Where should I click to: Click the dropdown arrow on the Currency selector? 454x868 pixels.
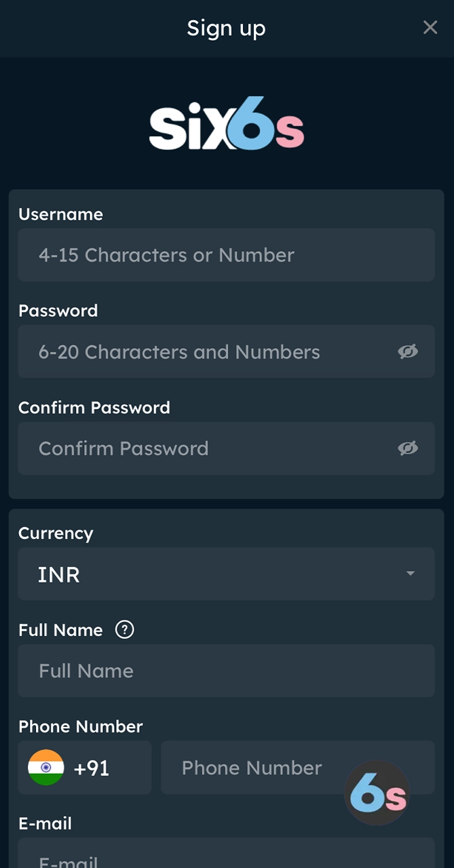(410, 573)
